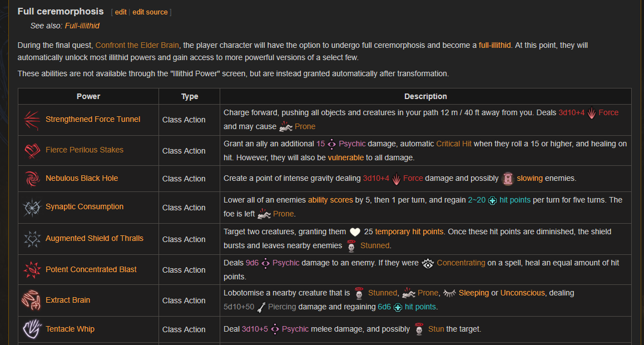Click the ability scores link
The image size is (644, 345).
[330, 200]
